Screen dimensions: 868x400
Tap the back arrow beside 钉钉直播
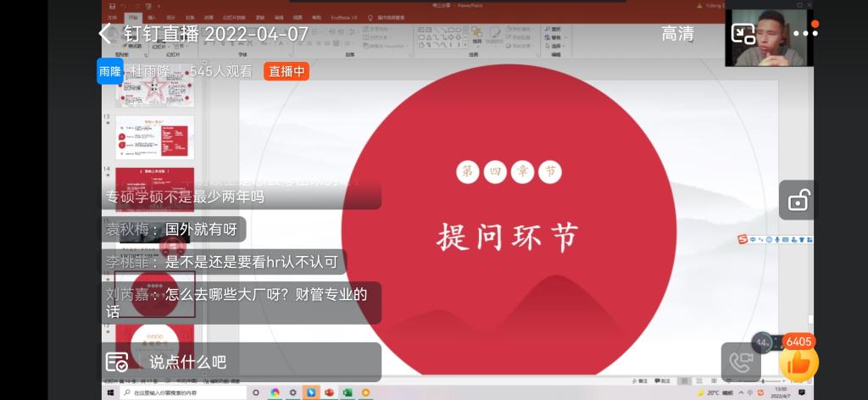coord(105,34)
